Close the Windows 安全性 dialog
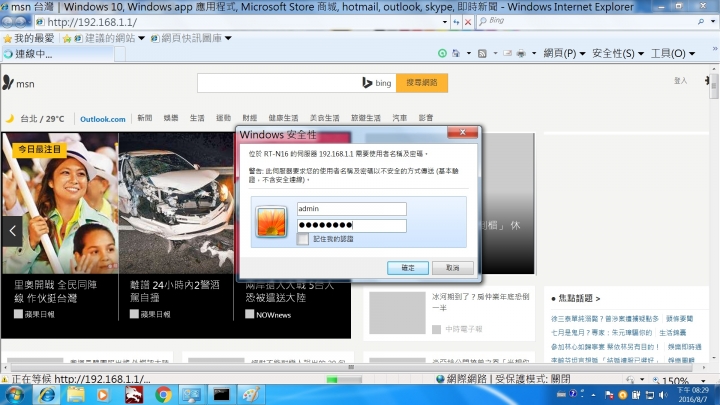The width and height of the screenshot is (720, 405). [462, 132]
